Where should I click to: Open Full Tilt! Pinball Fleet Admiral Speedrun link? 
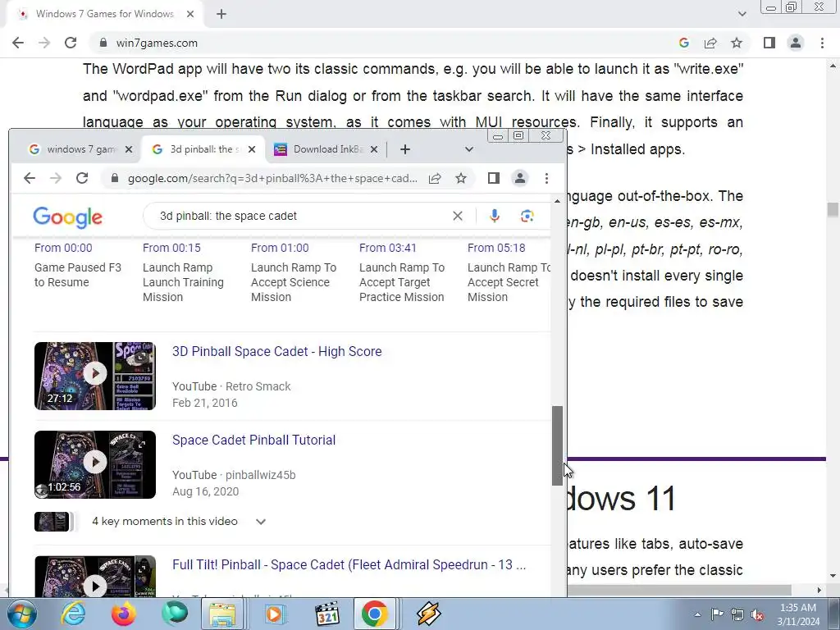tap(349, 564)
